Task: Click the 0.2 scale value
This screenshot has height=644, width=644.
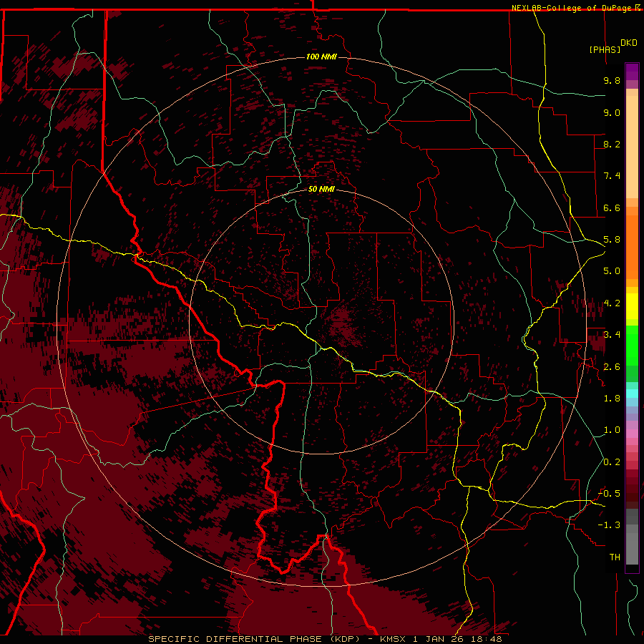Action: pyautogui.click(x=612, y=462)
